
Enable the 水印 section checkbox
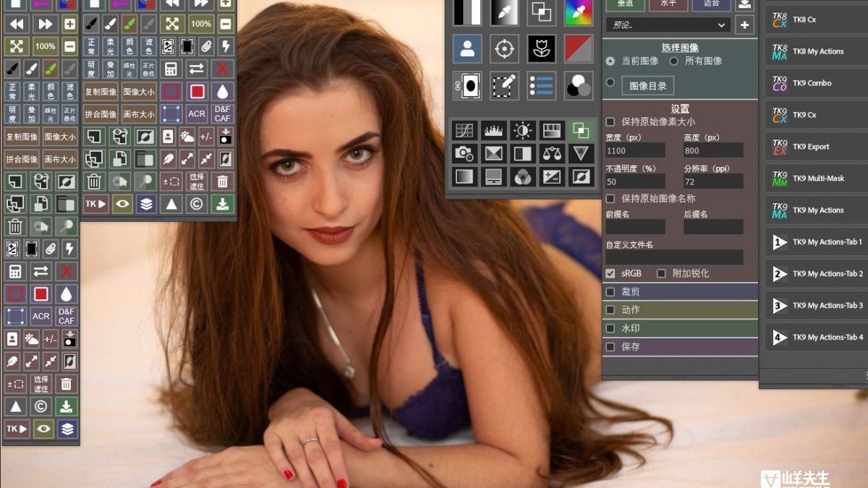tap(610, 328)
